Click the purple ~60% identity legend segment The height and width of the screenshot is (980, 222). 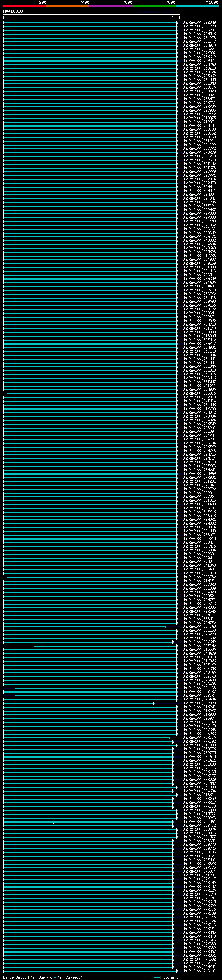click(x=111, y=6)
